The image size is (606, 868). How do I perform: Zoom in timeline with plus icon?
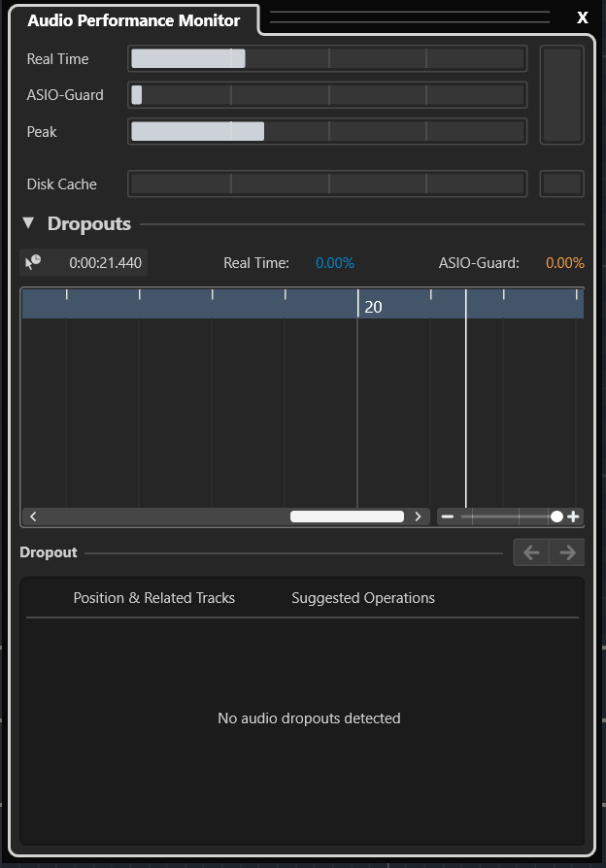tap(573, 517)
